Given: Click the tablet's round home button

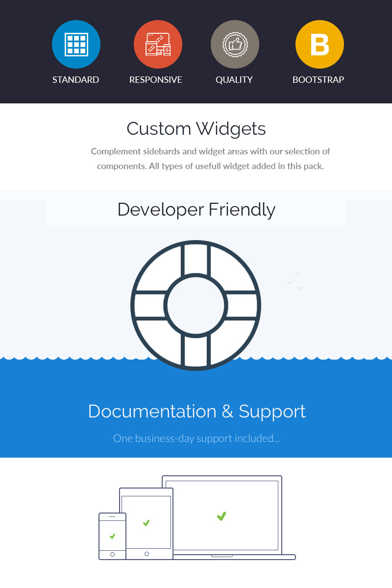Looking at the screenshot, I should click(147, 554).
